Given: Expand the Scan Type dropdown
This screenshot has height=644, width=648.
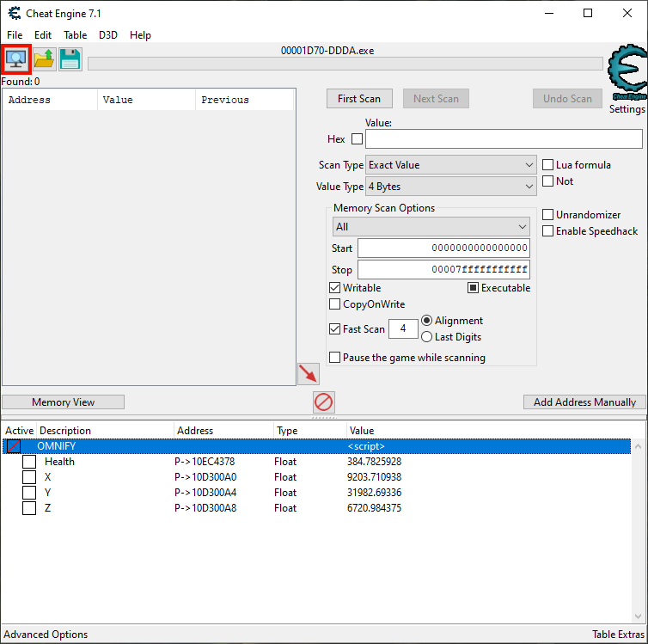Looking at the screenshot, I should (x=451, y=165).
